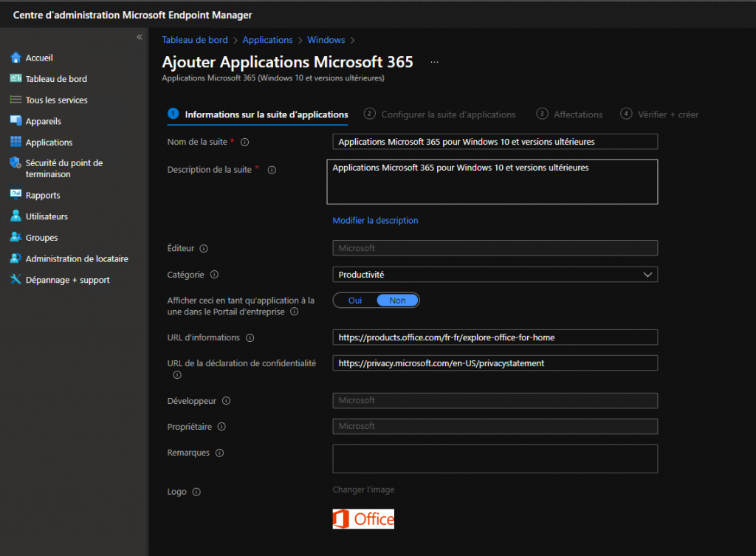The width and height of the screenshot is (756, 556).
Task: Click the endpoint security shield icon
Action: coord(16,162)
